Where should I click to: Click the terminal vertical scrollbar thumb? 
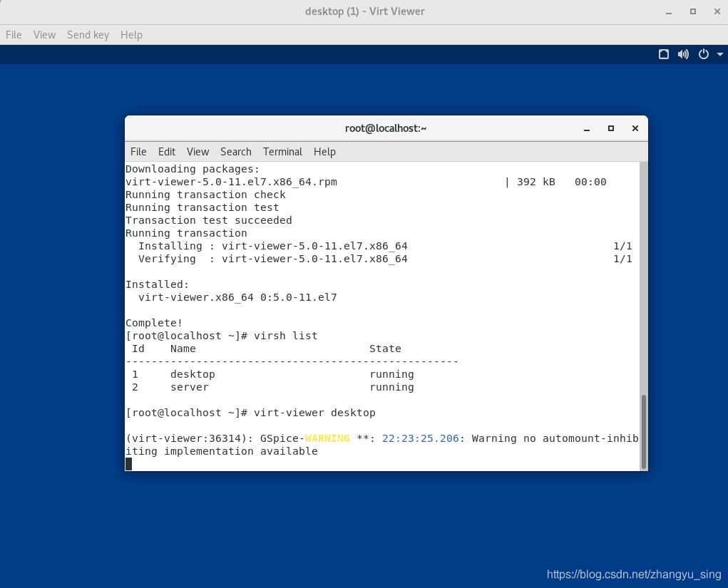tap(643, 432)
